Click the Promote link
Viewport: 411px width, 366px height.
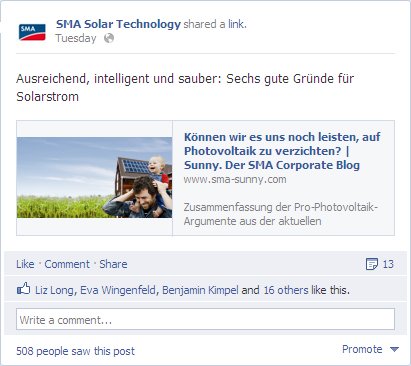coord(362,349)
